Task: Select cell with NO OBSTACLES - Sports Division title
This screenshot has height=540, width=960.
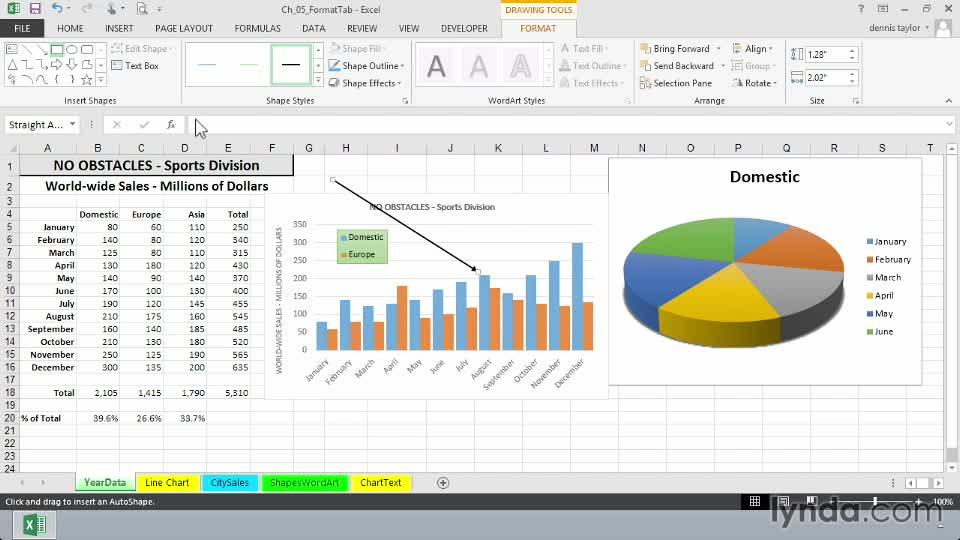Action: (157, 165)
